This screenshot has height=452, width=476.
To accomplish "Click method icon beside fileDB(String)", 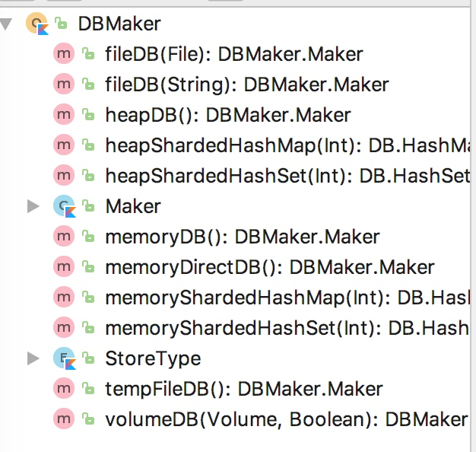I will click(64, 84).
